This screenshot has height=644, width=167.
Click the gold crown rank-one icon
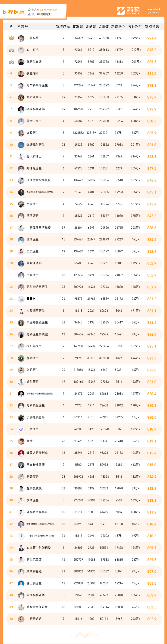[11, 38]
